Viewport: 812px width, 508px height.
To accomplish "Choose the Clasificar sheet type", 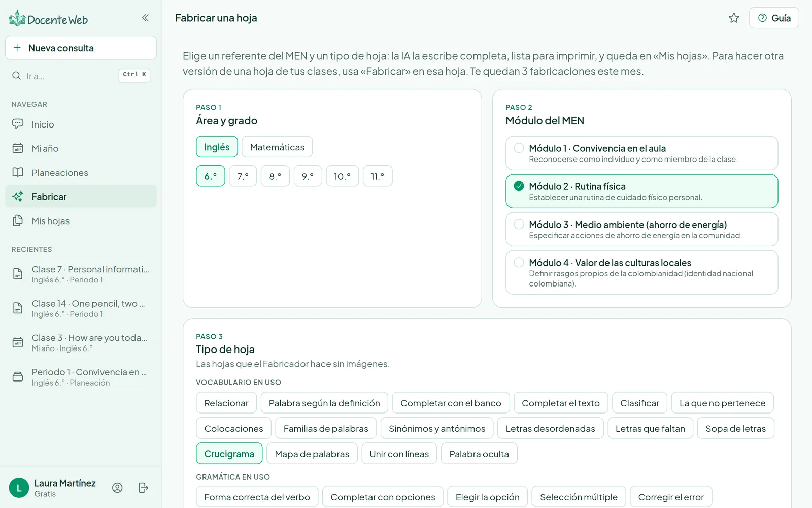I will point(639,403).
